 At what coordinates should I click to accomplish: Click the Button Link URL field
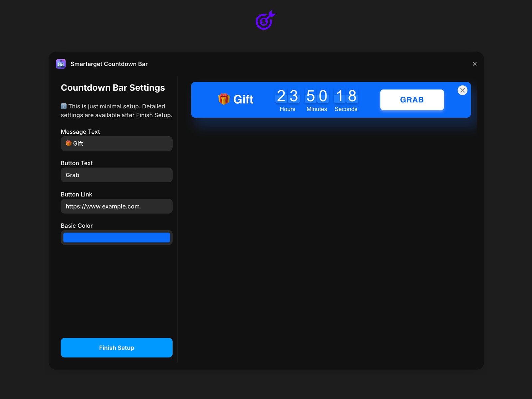[116, 206]
